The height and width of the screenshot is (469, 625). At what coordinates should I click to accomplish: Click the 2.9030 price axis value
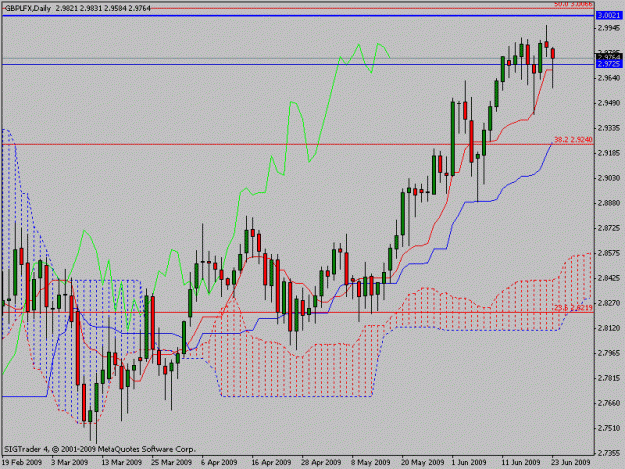pyautogui.click(x=609, y=178)
